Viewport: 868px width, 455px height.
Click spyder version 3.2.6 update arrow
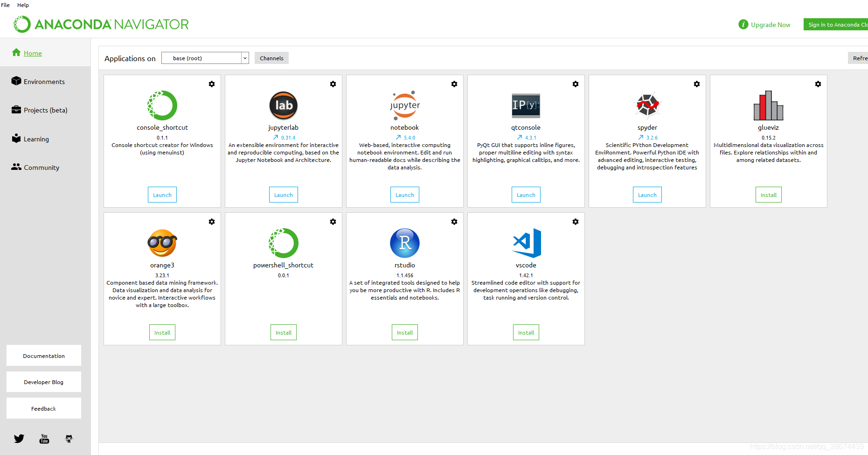(x=641, y=137)
